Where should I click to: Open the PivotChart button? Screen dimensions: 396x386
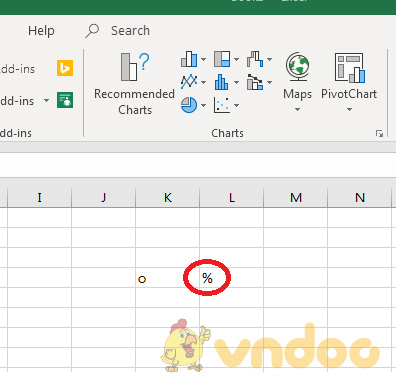(x=349, y=82)
